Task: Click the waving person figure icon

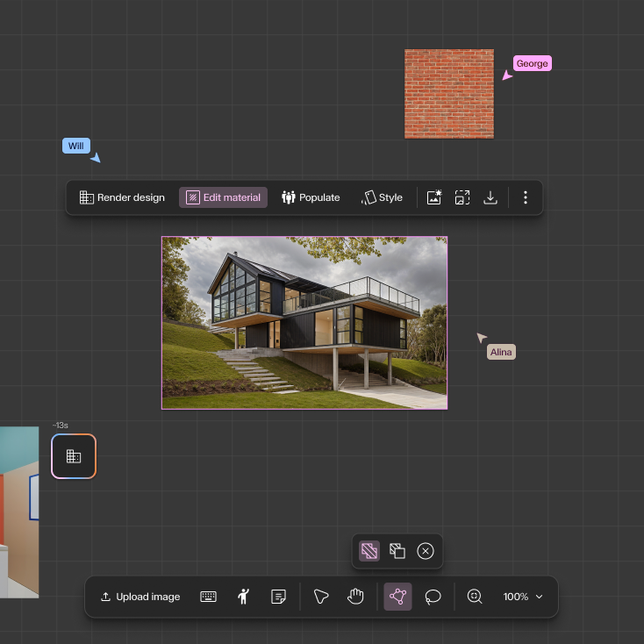Action: (x=243, y=597)
